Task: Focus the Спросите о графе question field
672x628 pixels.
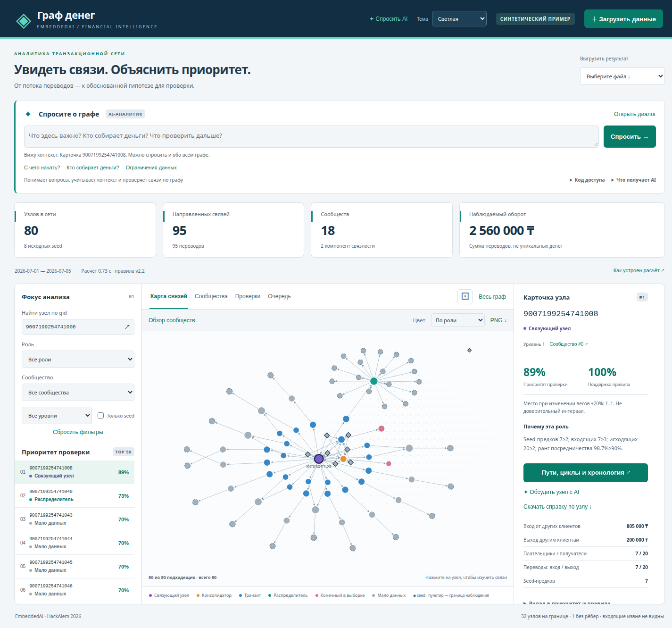Action: (311, 136)
